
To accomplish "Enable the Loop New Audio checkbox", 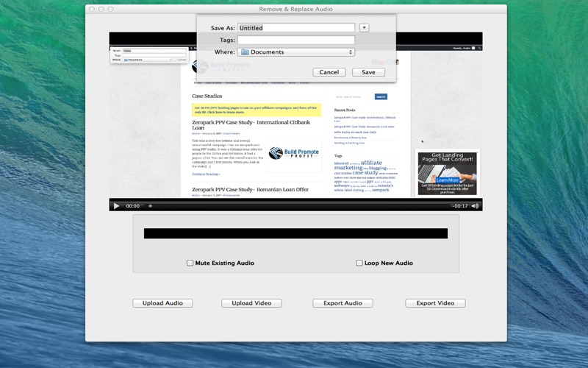I will click(359, 263).
